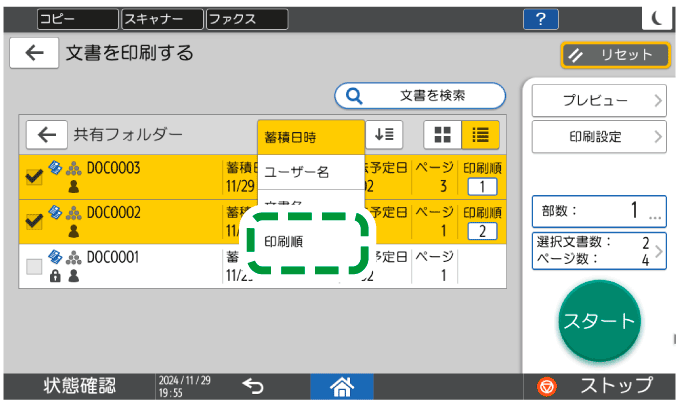Click the lock icon on DOC0001
Viewport: 683px width, 404px height.
tap(55, 276)
